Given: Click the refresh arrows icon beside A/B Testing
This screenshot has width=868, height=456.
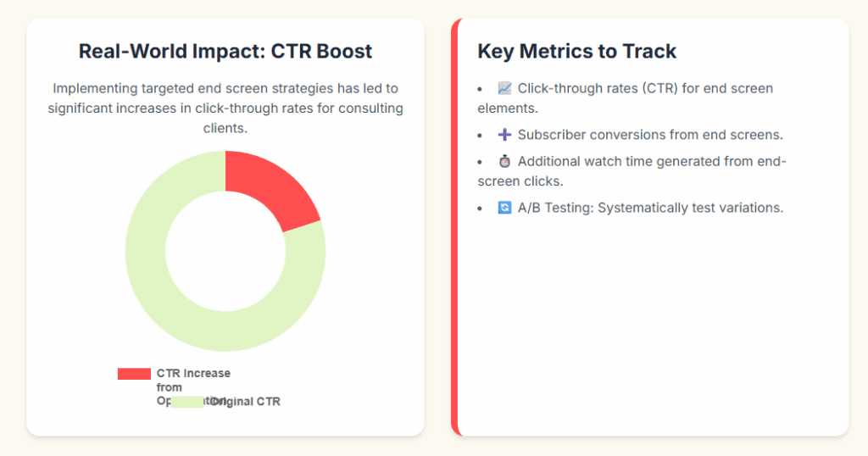Looking at the screenshot, I should click(504, 208).
